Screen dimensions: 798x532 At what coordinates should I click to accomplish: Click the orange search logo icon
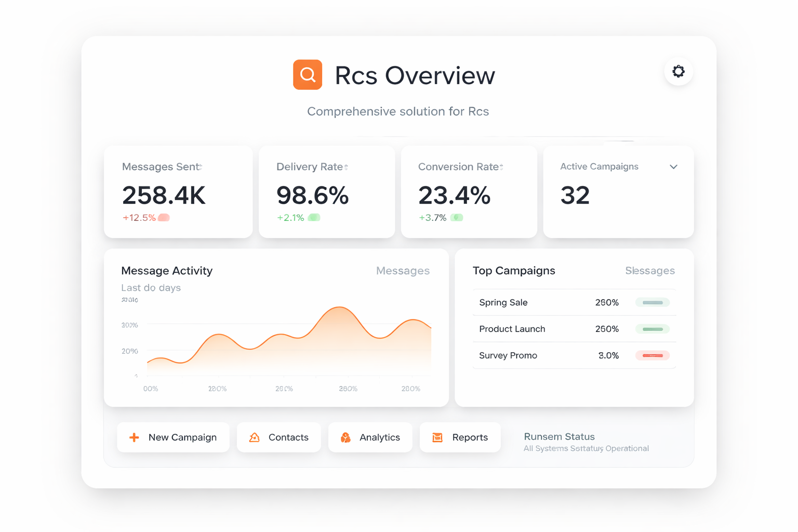point(308,75)
